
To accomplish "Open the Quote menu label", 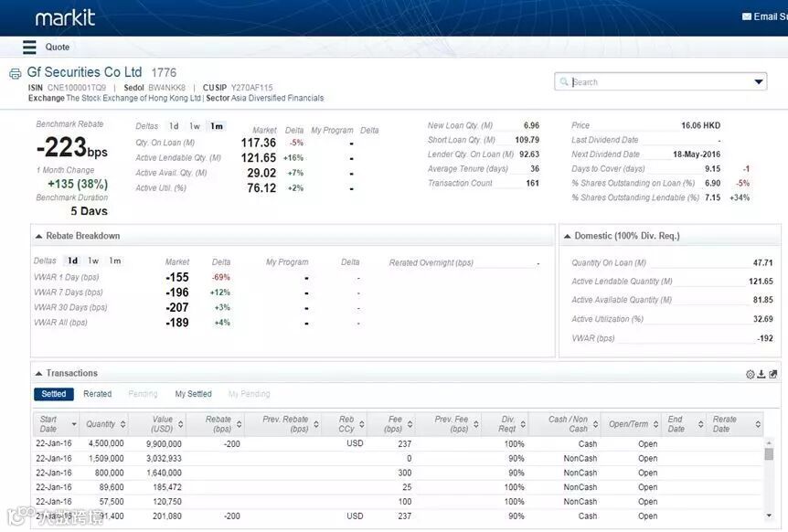I will 58,48.
